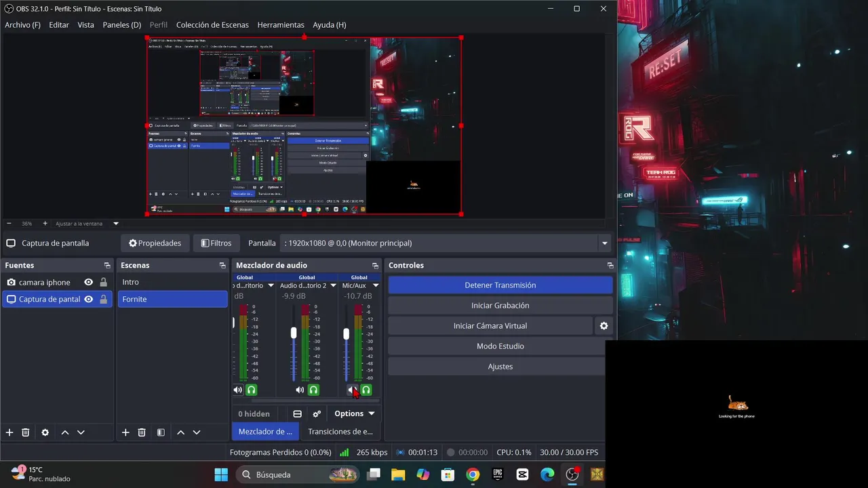The width and height of the screenshot is (868, 488).
Task: Open File Explorer from taskbar
Action: point(397,474)
